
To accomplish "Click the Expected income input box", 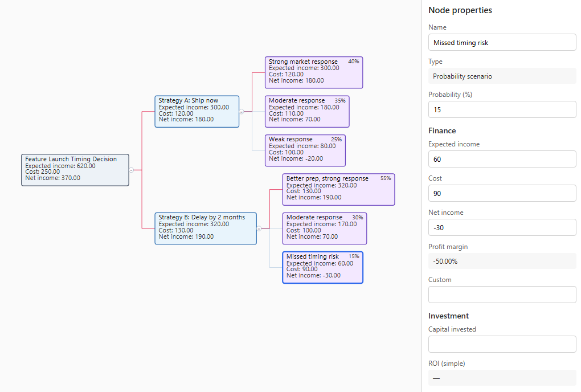I will [x=502, y=159].
